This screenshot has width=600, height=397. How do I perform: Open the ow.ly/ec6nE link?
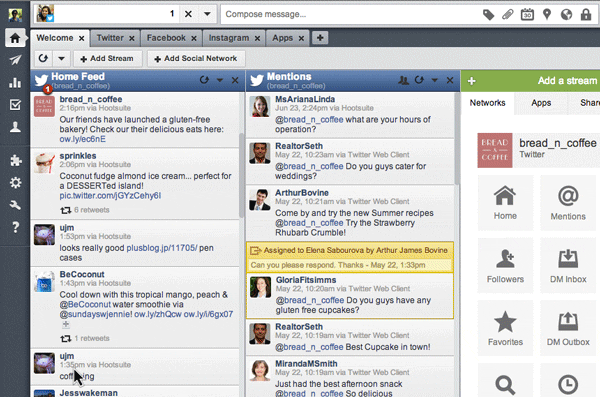point(82,139)
